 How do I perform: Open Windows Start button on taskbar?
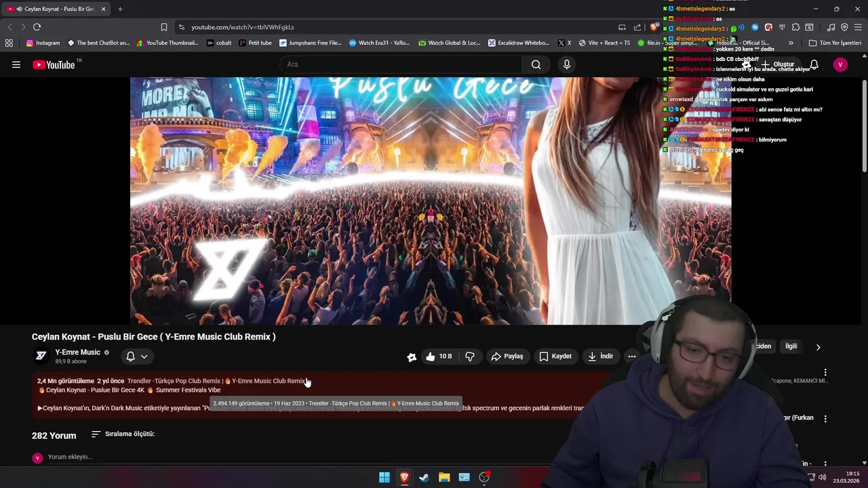click(384, 477)
